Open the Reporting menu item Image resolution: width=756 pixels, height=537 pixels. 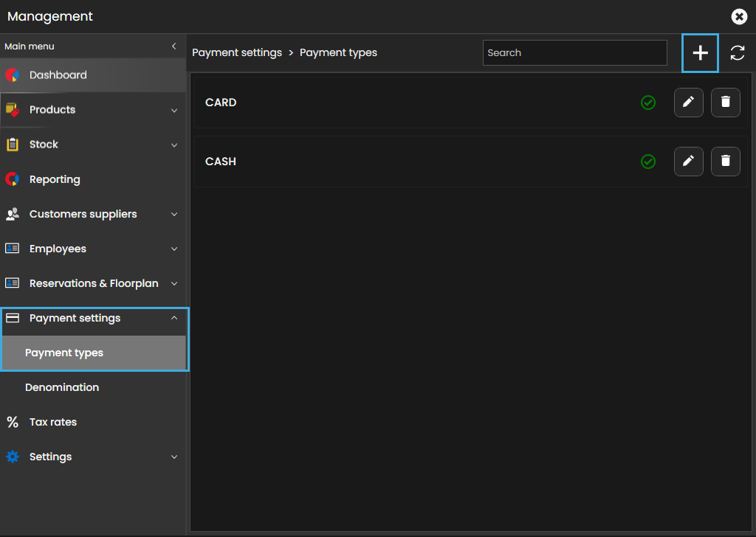55,179
